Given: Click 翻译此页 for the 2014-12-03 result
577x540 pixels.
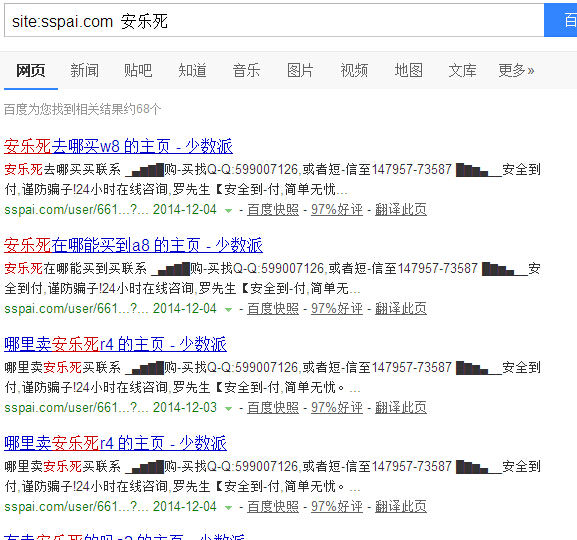Looking at the screenshot, I should (401, 408).
